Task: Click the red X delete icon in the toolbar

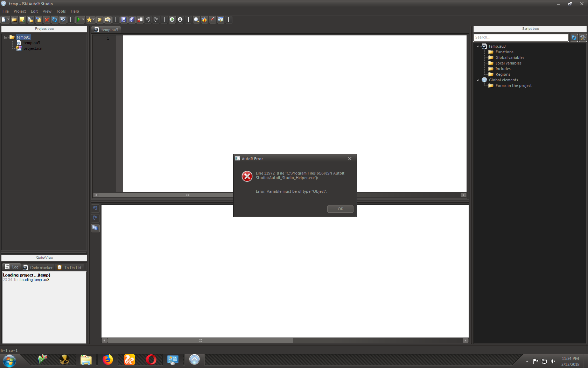Action: [x=47, y=20]
